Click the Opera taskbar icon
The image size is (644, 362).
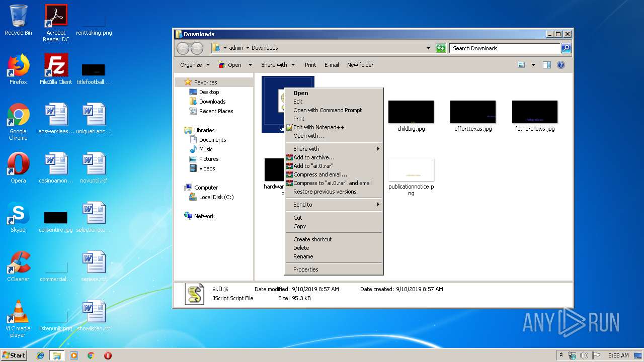tap(108, 355)
